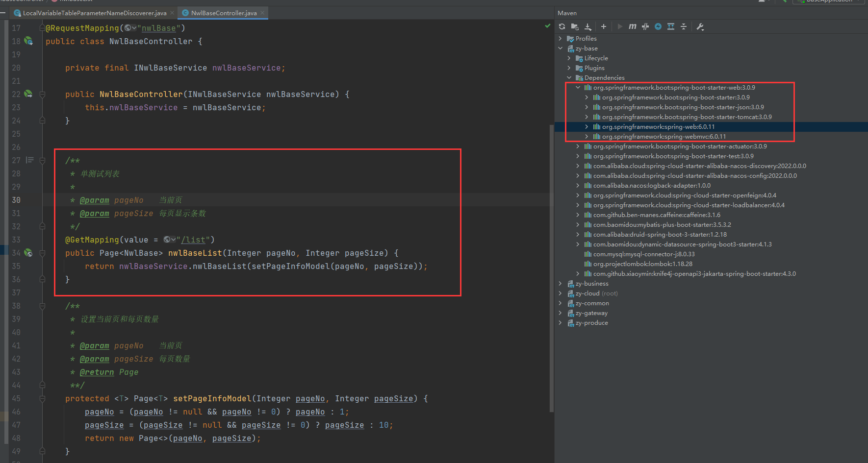Fold the Javadoc comment starting line 38
This screenshot has height=463, width=868.
tap(42, 306)
